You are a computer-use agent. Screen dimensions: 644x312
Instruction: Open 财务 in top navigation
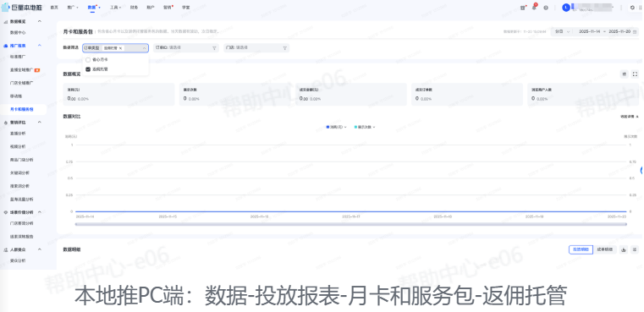134,8
